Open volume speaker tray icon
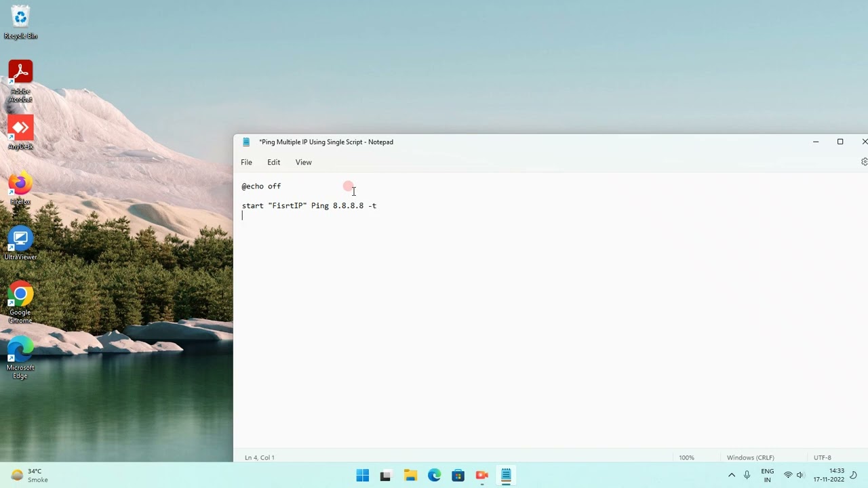The width and height of the screenshot is (868, 488). tap(800, 475)
